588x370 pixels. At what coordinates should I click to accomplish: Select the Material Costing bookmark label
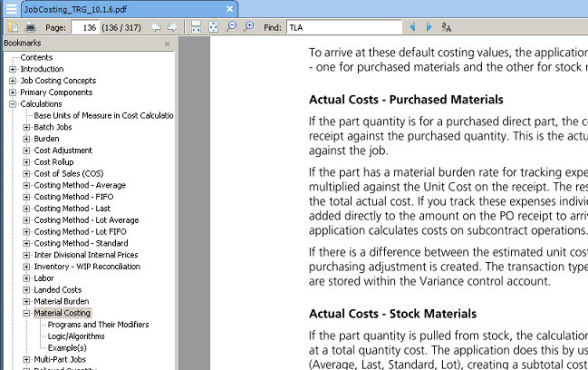(63, 313)
